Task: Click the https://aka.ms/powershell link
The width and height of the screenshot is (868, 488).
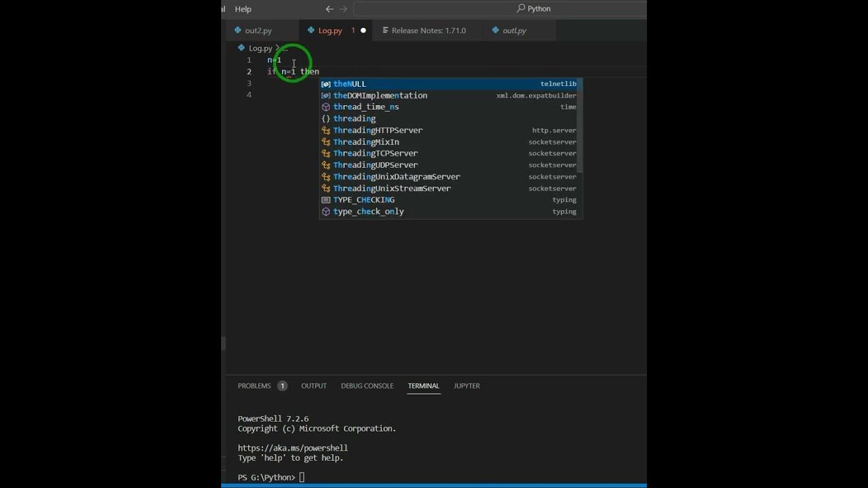Action: (293, 448)
